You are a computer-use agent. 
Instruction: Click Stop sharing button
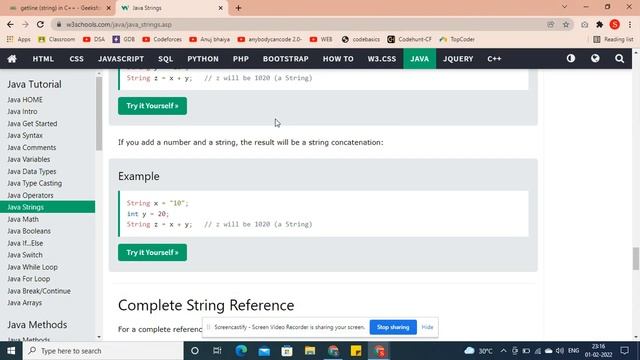tap(393, 327)
